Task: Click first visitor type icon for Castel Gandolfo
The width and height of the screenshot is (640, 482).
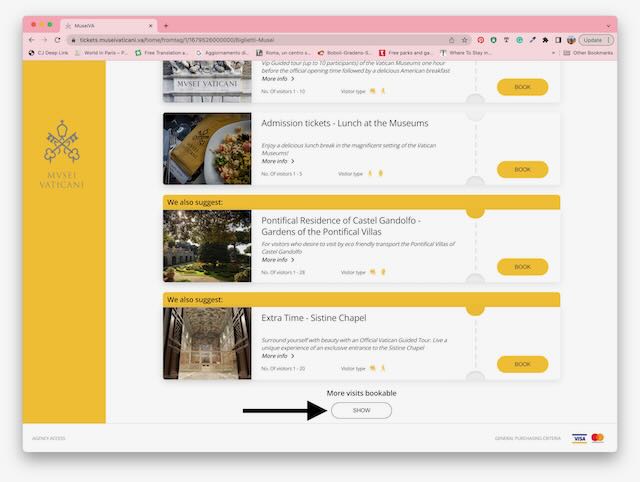Action: [373, 272]
